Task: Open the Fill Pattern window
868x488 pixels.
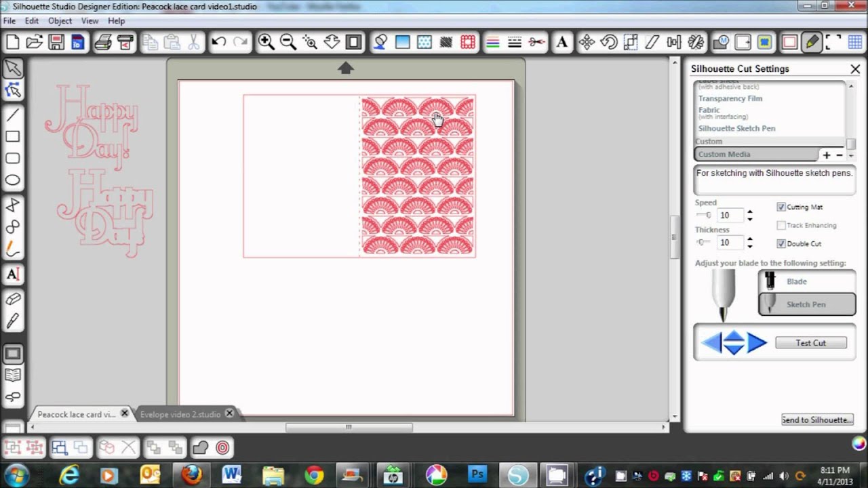Action: [424, 42]
